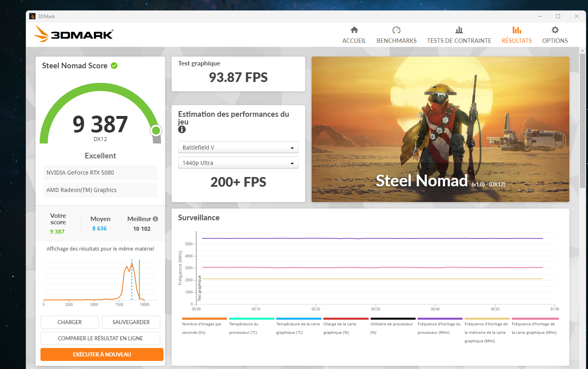Switch to TESTS DE CONTRAINTE tab label
588x369 pixels.
[459, 41]
